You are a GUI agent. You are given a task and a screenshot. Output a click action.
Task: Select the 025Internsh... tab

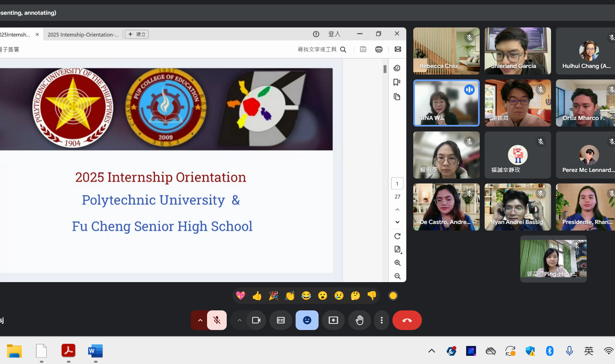point(15,34)
